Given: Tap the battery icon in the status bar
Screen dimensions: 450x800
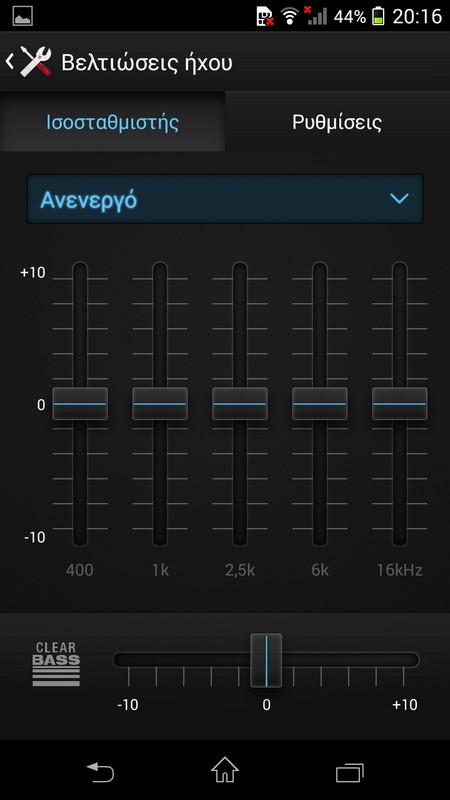Looking at the screenshot, I should (x=378, y=16).
